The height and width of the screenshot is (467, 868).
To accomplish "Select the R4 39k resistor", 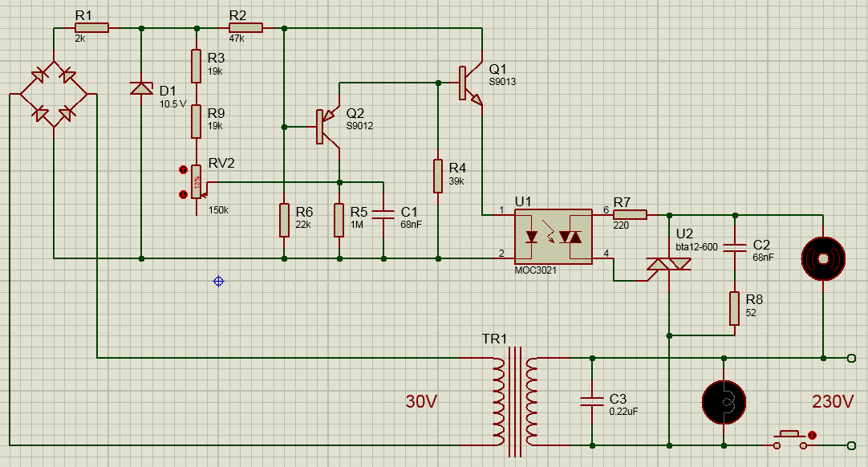I will [x=438, y=177].
